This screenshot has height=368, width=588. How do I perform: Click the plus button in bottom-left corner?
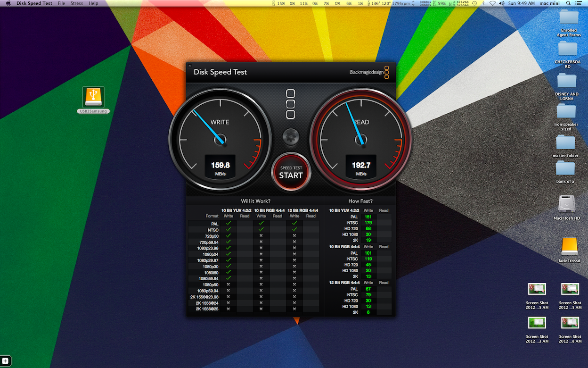[x=5, y=361]
